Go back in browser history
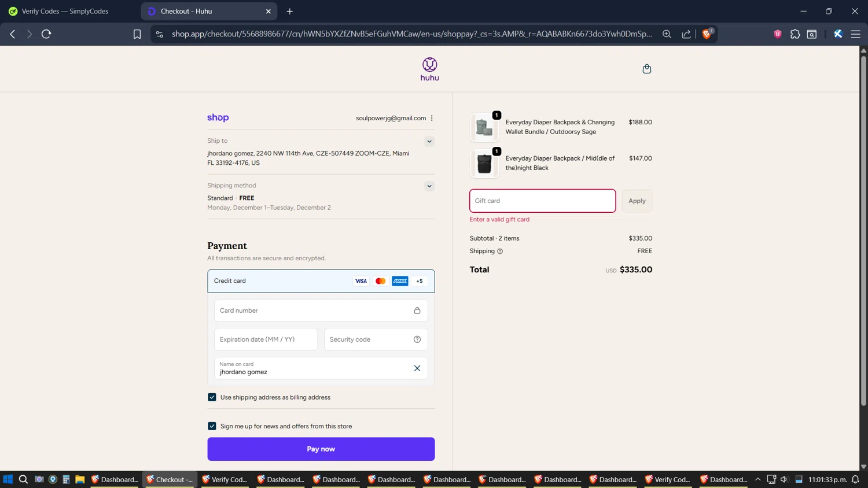 (13, 34)
